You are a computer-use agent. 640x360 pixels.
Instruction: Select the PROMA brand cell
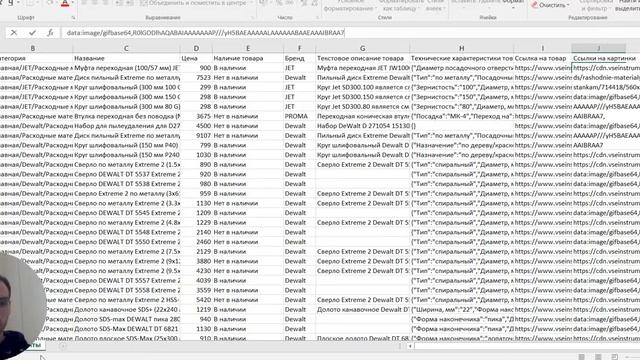pos(299,116)
